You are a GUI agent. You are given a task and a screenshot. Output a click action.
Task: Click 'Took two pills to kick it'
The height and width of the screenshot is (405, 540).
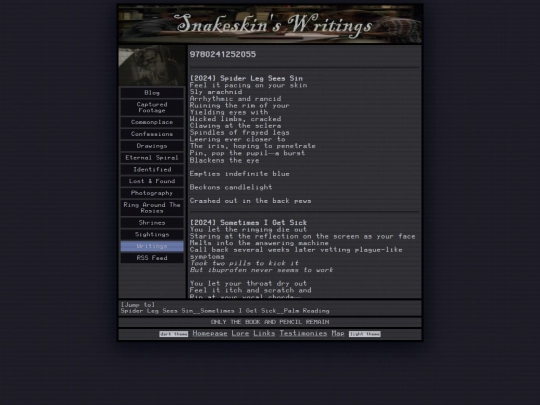point(244,263)
